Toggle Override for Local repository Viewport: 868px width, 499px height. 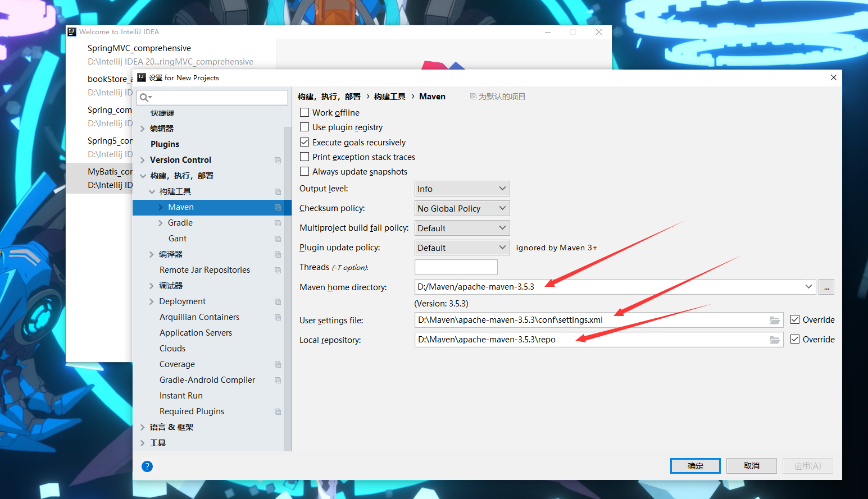point(795,339)
